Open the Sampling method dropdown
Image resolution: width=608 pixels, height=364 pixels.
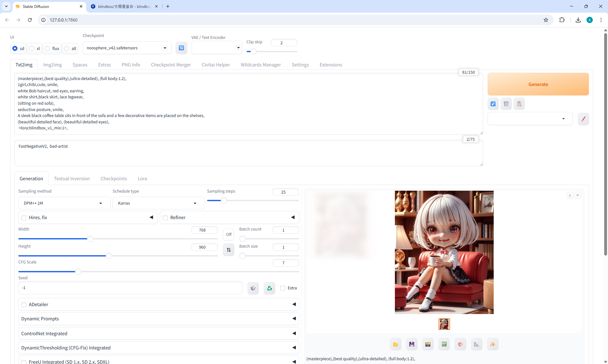pyautogui.click(x=64, y=203)
